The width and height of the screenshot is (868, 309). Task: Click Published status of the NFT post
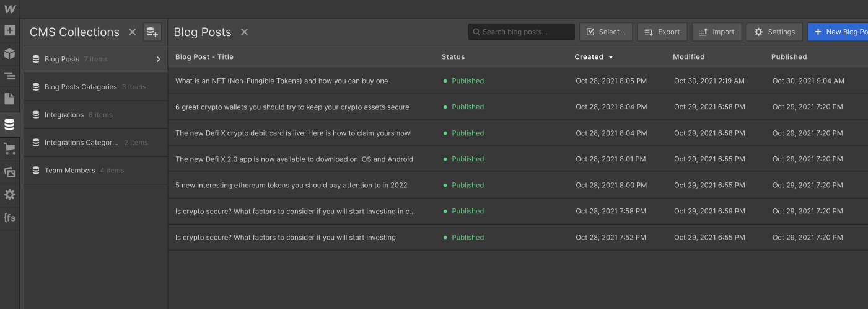(463, 81)
